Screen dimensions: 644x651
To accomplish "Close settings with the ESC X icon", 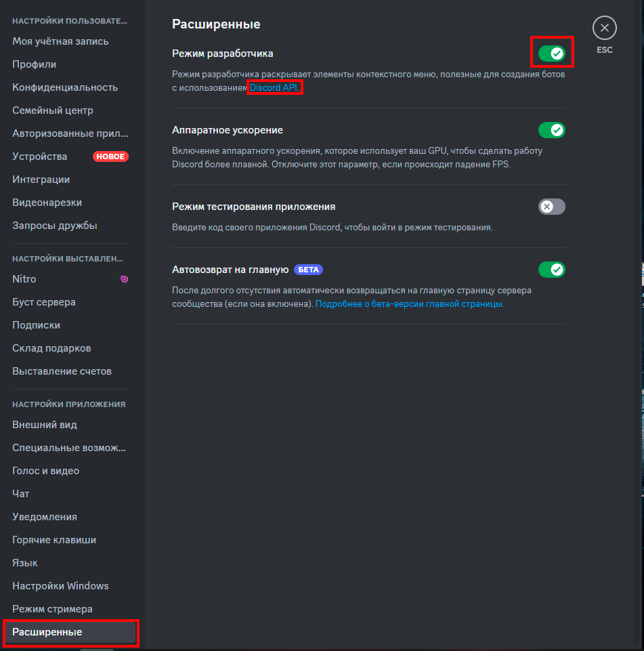I will 604,28.
